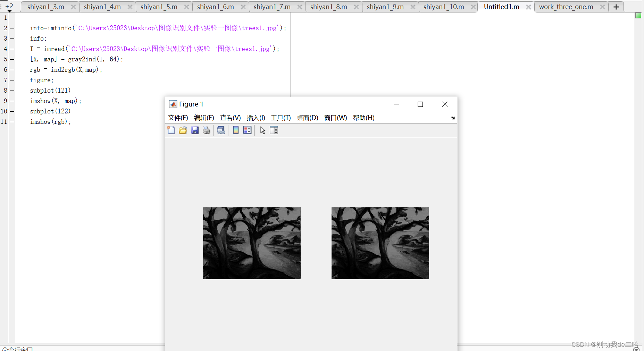Select the Edit Plot arrow tool
This screenshot has width=644, height=351.
pos(262,130)
